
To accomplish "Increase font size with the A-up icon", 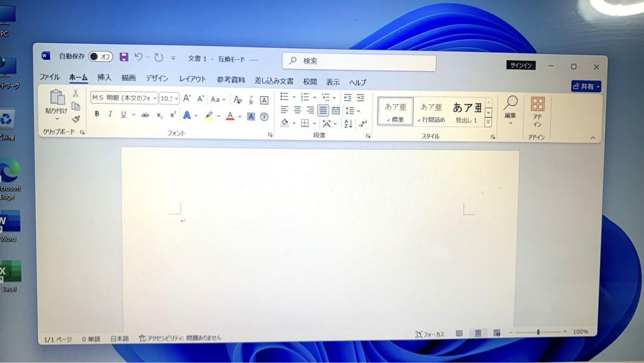I will point(187,99).
